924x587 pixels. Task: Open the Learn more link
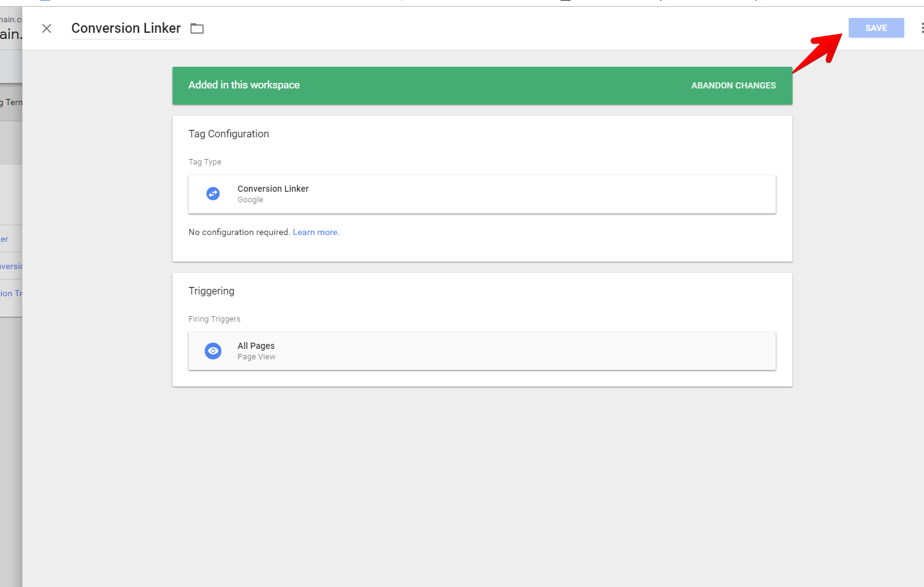point(316,233)
